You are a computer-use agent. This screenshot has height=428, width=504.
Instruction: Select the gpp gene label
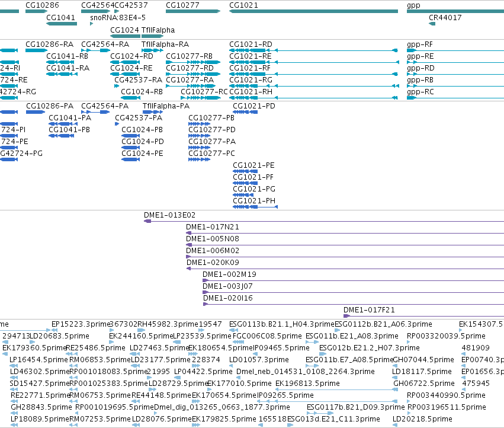point(413,5)
